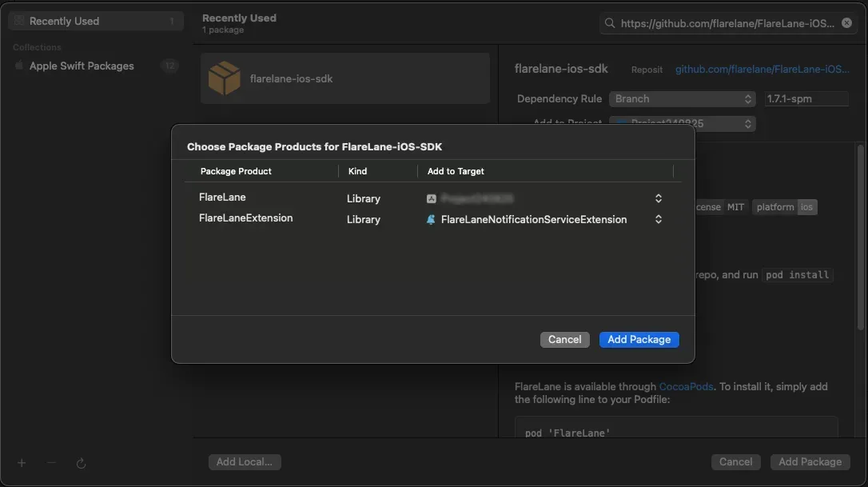Screen dimensions: 868x487
Task: Click background window Cancel button
Action: [x=735, y=462]
